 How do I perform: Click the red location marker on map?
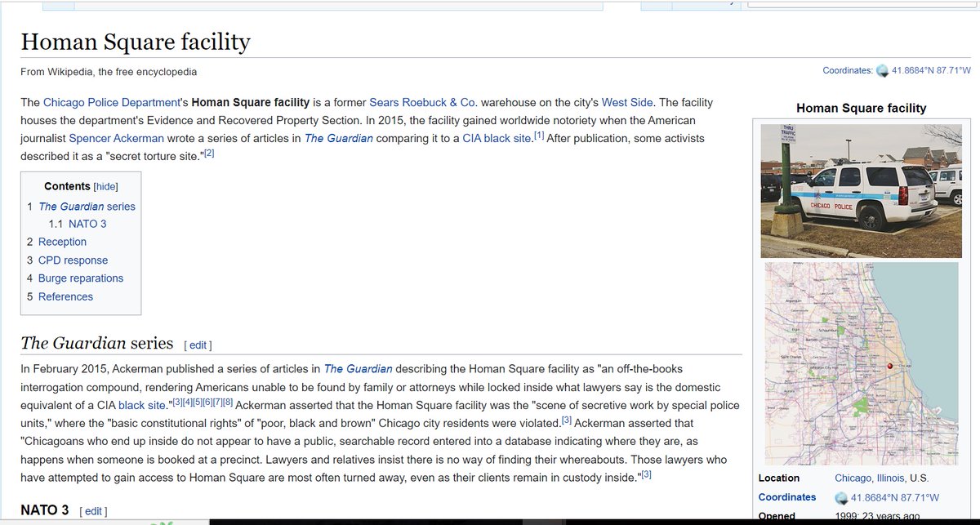[x=889, y=366]
